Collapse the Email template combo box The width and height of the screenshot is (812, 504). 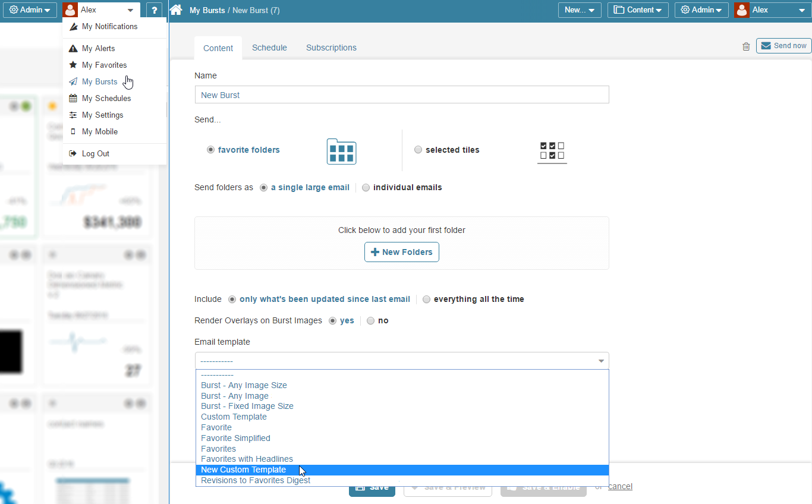pyautogui.click(x=402, y=361)
